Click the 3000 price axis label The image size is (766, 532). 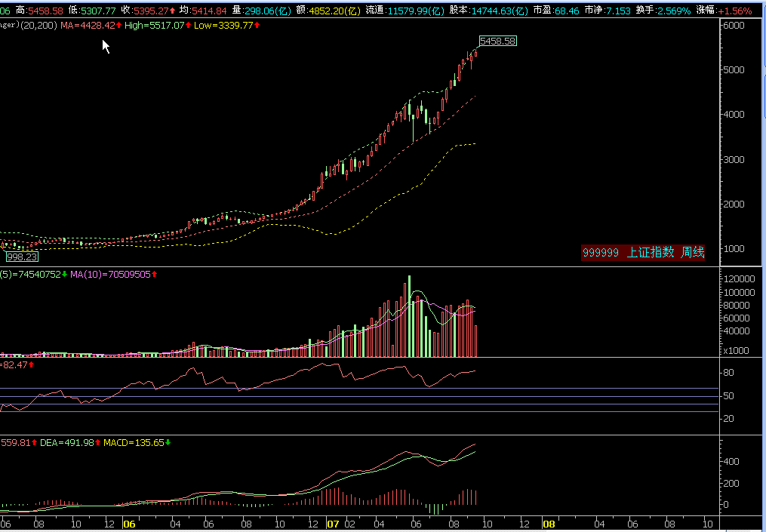pos(734,159)
